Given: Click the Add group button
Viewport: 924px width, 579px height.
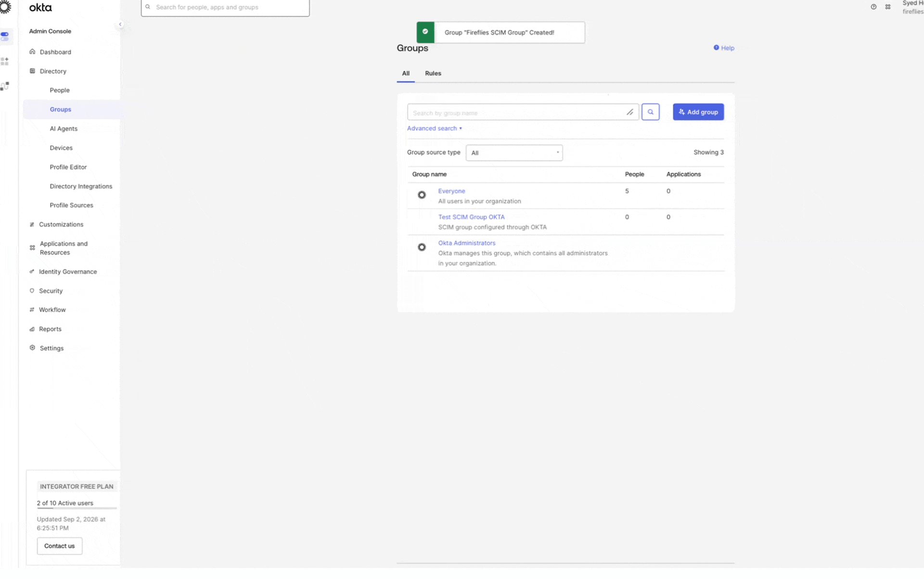Looking at the screenshot, I should 698,112.
